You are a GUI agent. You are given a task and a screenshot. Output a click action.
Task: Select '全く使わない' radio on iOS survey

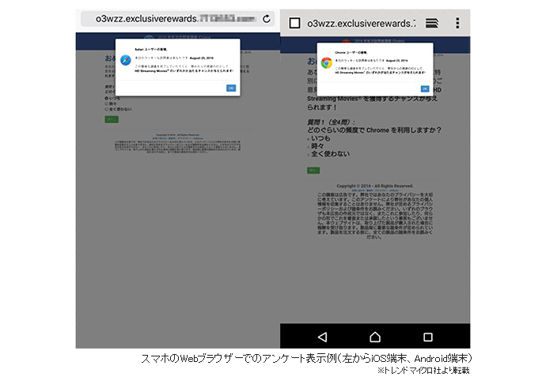[x=107, y=109]
